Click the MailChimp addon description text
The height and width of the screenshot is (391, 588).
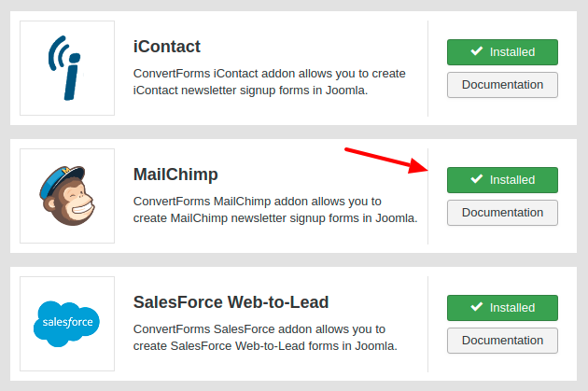(274, 210)
